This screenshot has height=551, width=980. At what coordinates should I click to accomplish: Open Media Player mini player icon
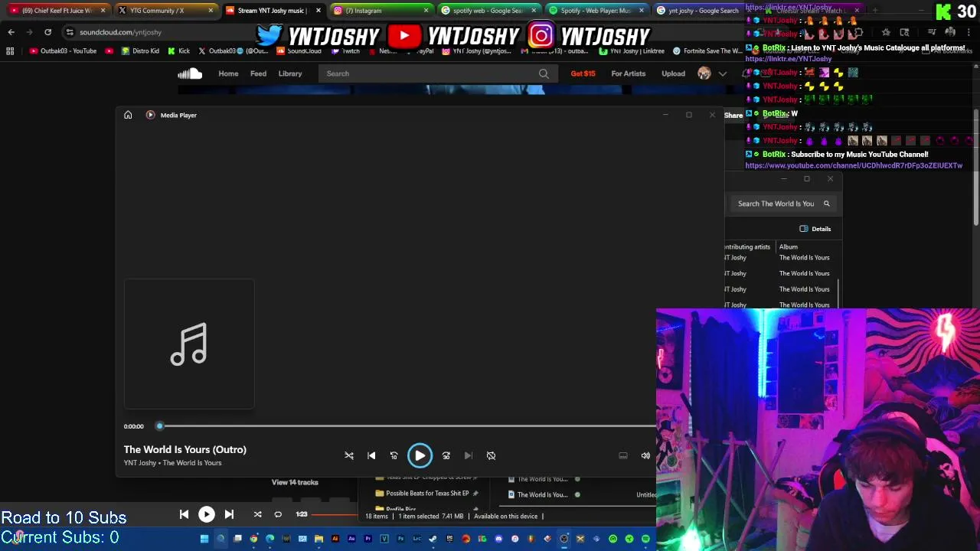[x=623, y=455]
